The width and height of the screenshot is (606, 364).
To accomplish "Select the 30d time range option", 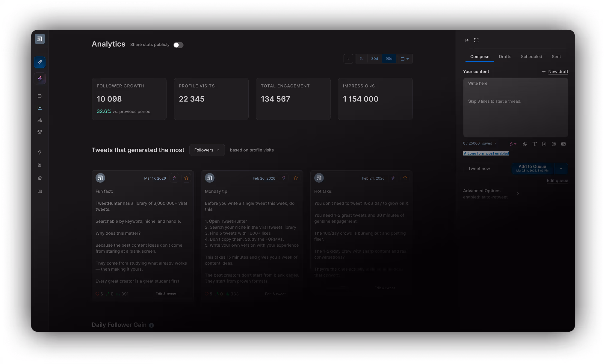I will (x=374, y=59).
